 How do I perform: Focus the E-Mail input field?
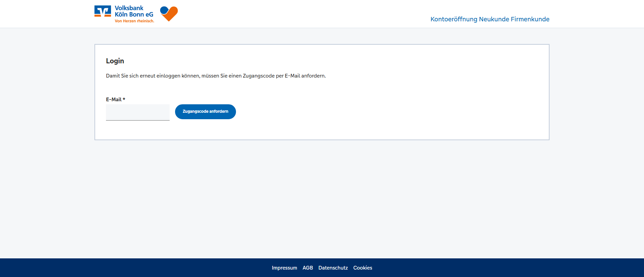[x=138, y=112]
